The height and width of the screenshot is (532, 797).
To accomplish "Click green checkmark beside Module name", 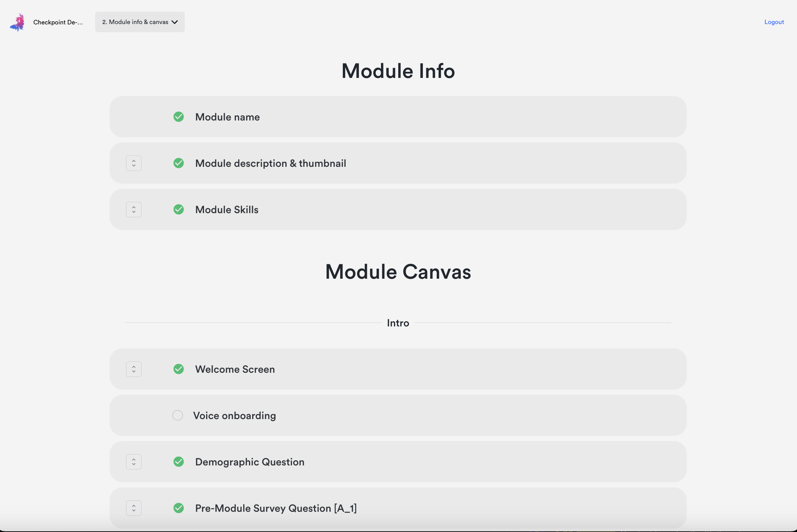I will pos(178,117).
